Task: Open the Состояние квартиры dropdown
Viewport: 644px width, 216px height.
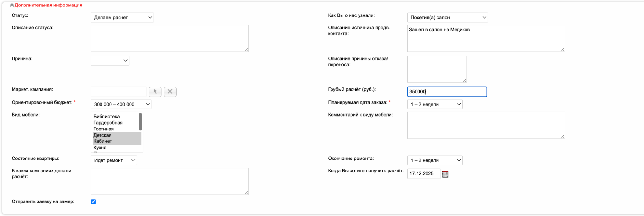Action: click(x=114, y=160)
